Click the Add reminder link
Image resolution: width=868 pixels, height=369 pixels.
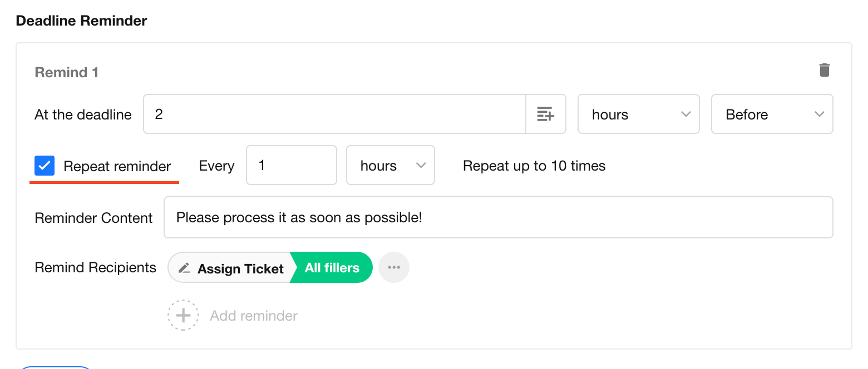(x=254, y=316)
